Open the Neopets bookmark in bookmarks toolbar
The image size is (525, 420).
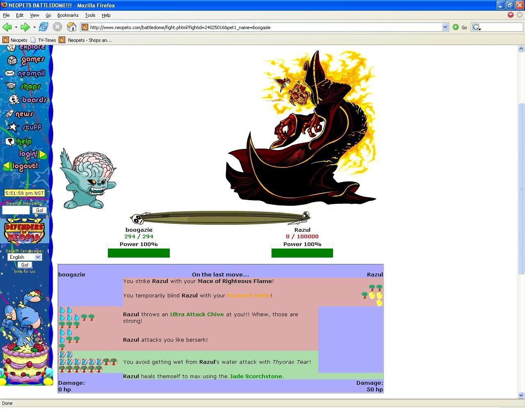15,40
